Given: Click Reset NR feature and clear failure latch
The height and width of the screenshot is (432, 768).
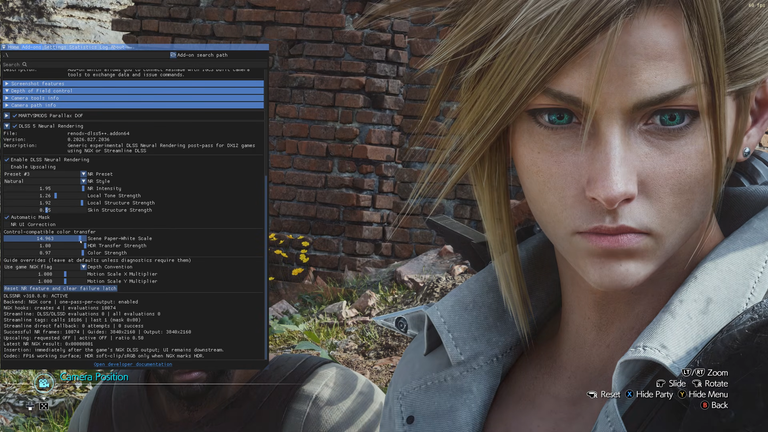Looking at the screenshot, I should click(60, 288).
